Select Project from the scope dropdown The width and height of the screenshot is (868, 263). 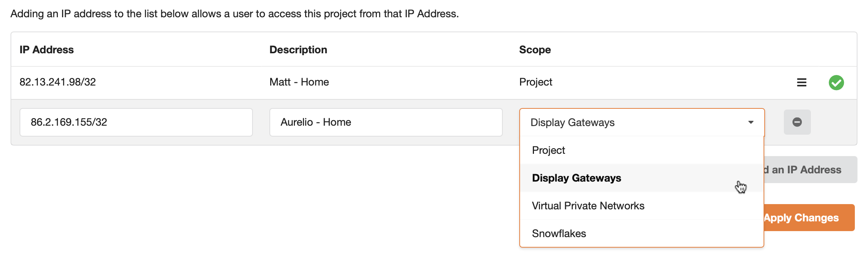pos(548,150)
